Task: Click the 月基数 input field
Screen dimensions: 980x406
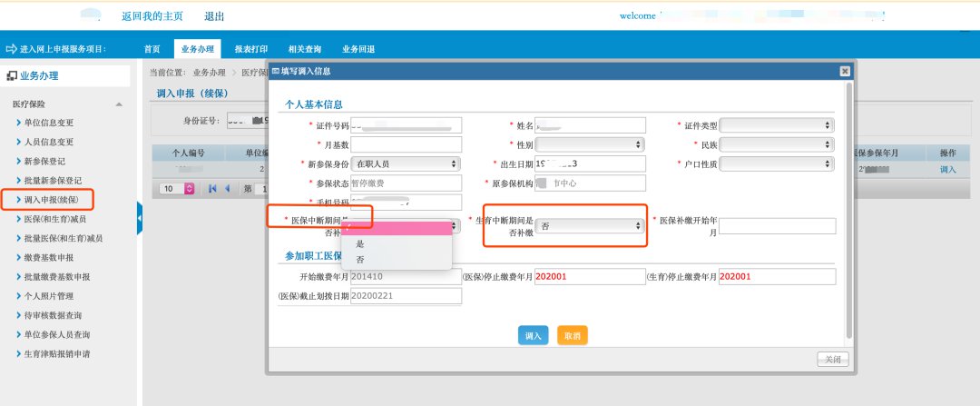Action: coord(406,144)
